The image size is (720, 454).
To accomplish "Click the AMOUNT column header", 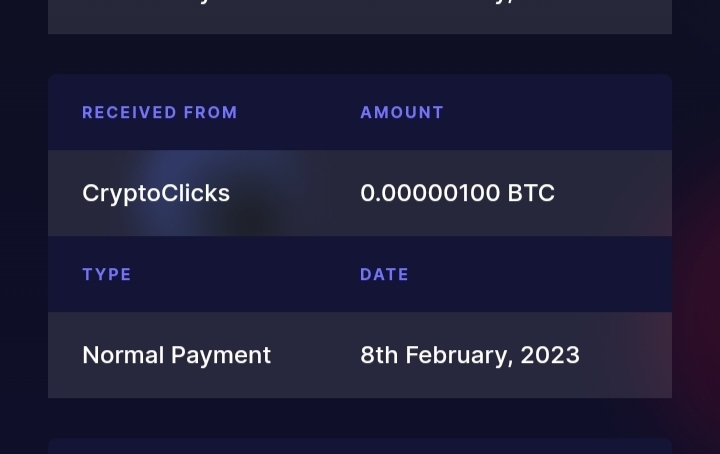I will tap(402, 112).
